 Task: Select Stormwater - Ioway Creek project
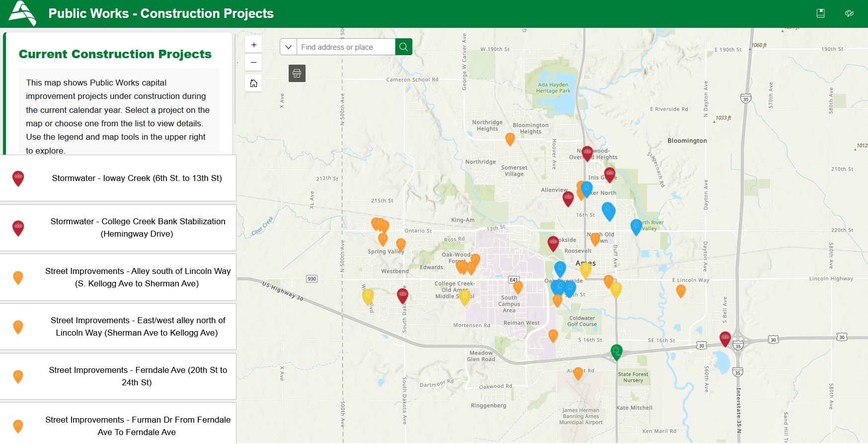[x=118, y=178]
